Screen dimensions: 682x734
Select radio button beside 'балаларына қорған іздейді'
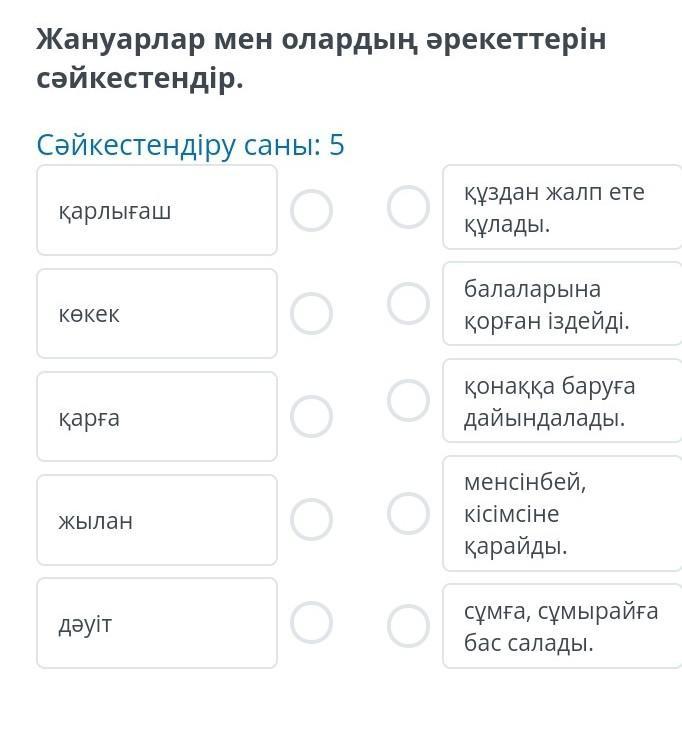(x=408, y=304)
